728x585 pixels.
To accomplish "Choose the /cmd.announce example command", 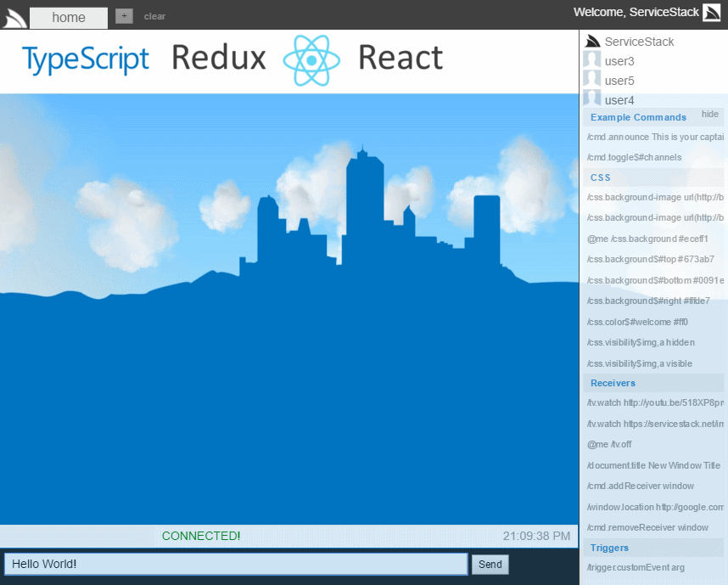I will tap(655, 137).
